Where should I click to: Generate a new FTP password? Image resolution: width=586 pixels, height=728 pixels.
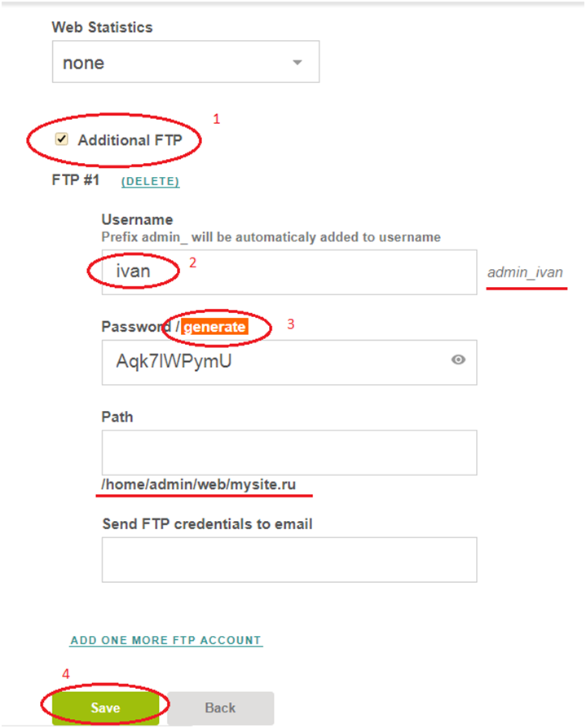pos(214,327)
